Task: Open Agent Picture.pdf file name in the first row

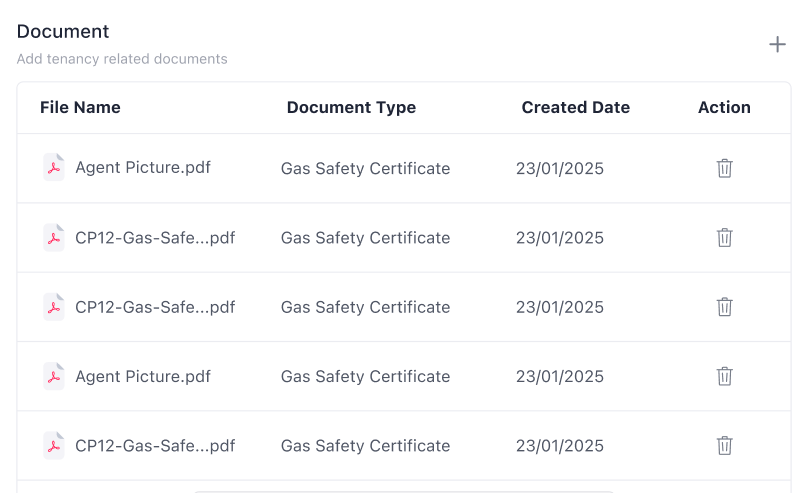Action: tap(143, 168)
